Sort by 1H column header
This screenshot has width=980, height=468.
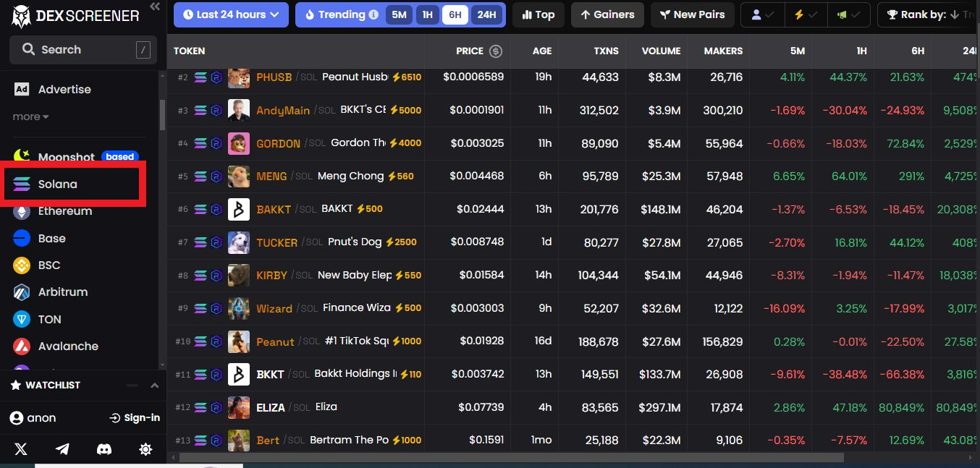(x=860, y=51)
